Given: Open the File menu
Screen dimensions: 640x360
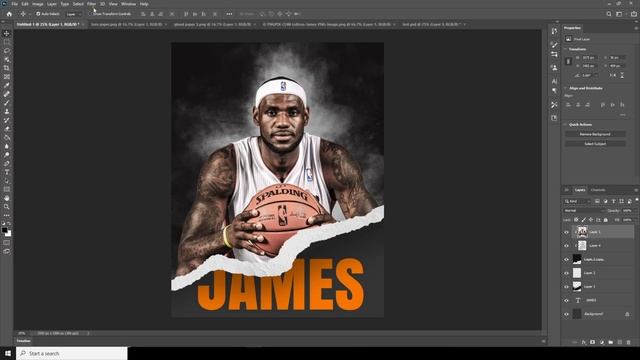Looking at the screenshot, I should tap(14, 4).
